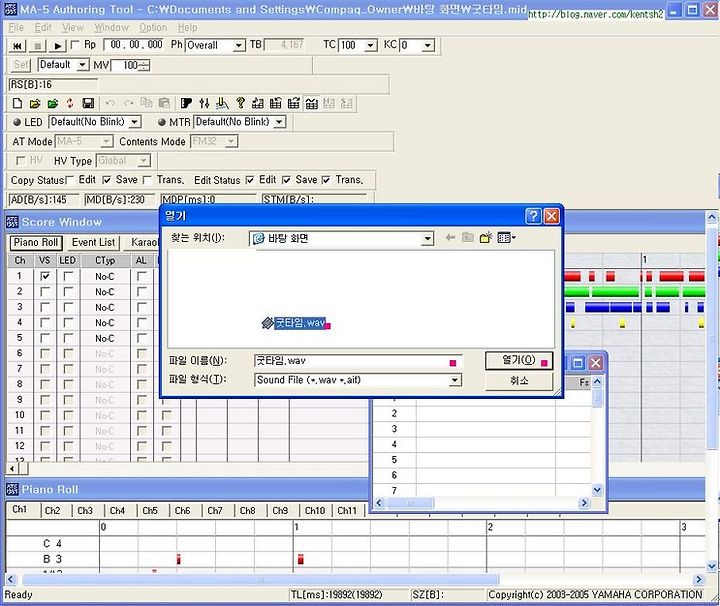
Task: Open the piano voice icon
Action: pyautogui.click(x=186, y=104)
